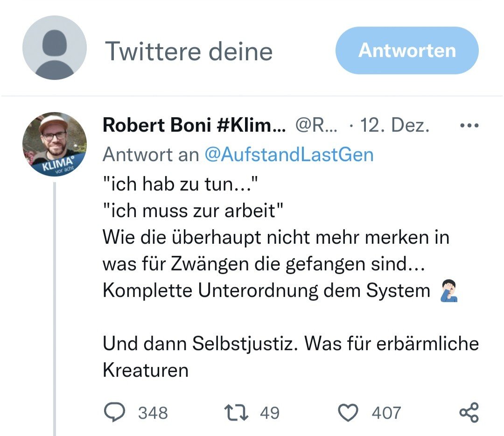Share the tweet via the share icon
The width and height of the screenshot is (504, 436).
469,413
